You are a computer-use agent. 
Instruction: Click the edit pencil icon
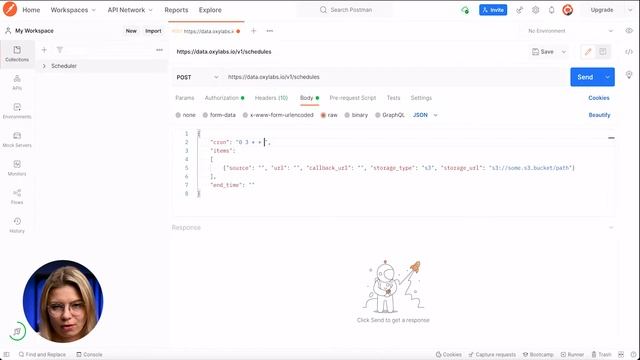click(x=588, y=52)
